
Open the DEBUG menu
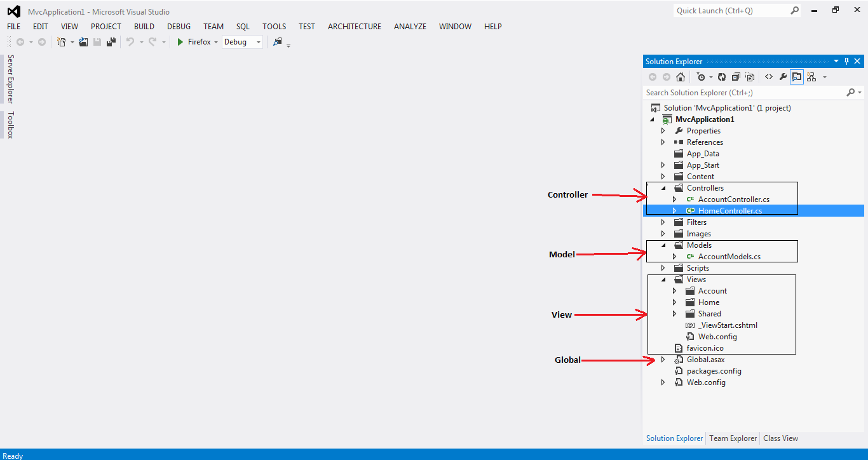pyautogui.click(x=179, y=26)
